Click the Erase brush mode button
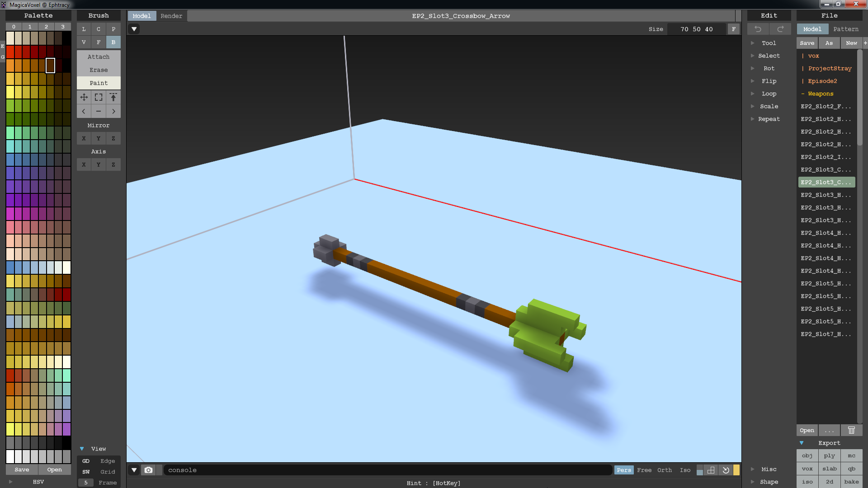 [x=99, y=70]
